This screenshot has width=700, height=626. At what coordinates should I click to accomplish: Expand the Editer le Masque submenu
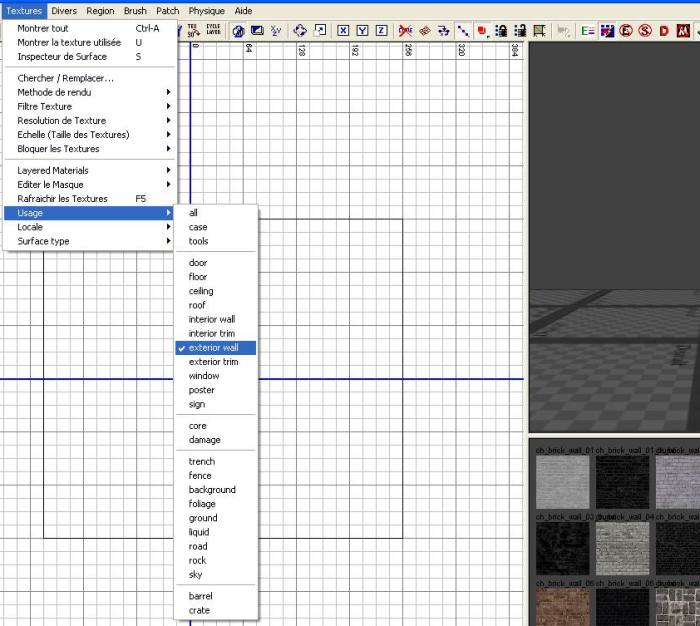click(89, 184)
